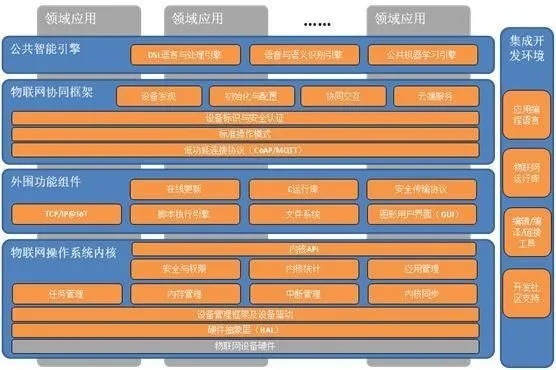Click the 云端服务 box

pyautogui.click(x=436, y=96)
